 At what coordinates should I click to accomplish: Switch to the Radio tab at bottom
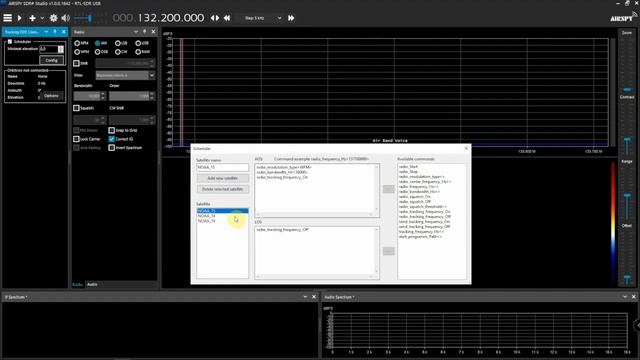[78, 284]
